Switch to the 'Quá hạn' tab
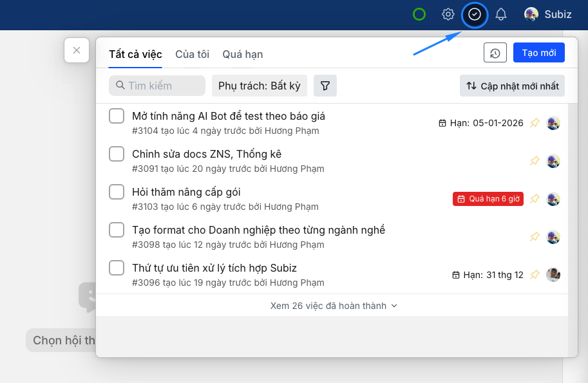This screenshot has width=588, height=383. tap(242, 54)
